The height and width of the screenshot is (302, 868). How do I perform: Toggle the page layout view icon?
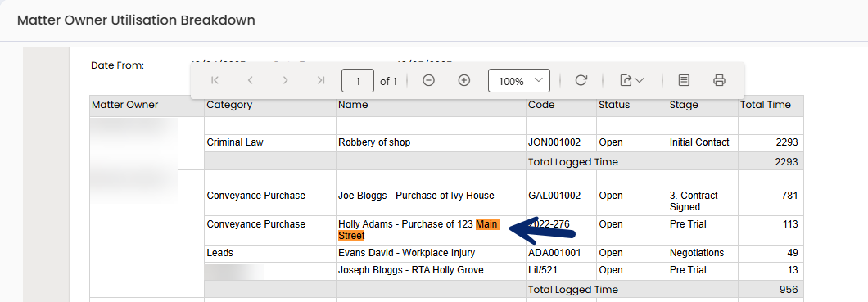[684, 81]
